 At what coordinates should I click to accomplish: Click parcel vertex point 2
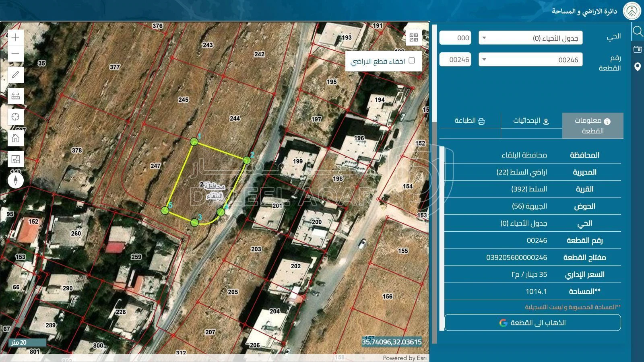click(x=247, y=160)
